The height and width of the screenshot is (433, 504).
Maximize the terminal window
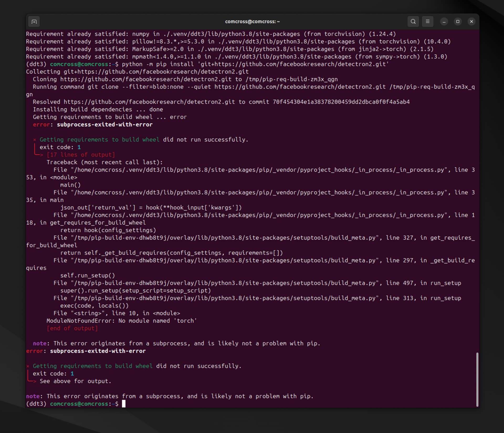point(458,22)
